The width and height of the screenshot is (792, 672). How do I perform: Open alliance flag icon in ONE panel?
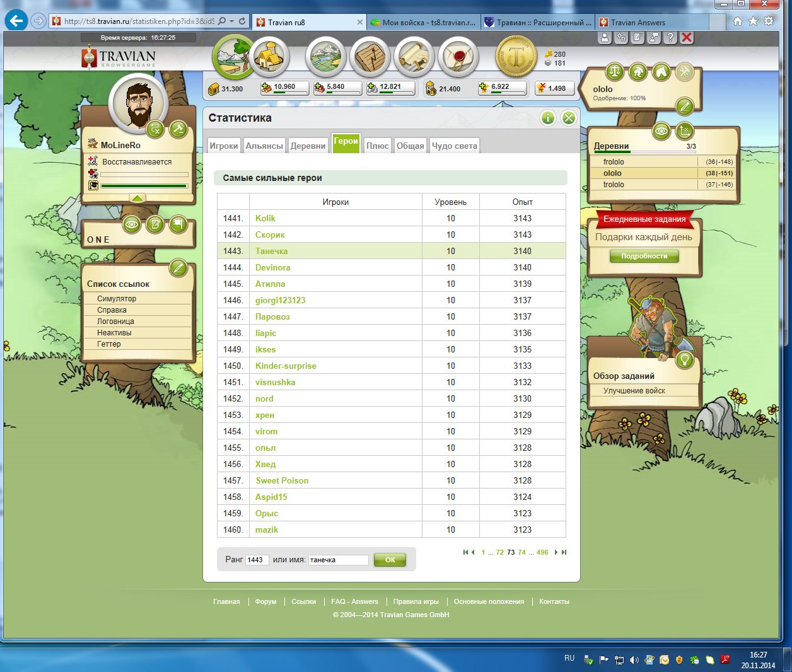pos(178,224)
